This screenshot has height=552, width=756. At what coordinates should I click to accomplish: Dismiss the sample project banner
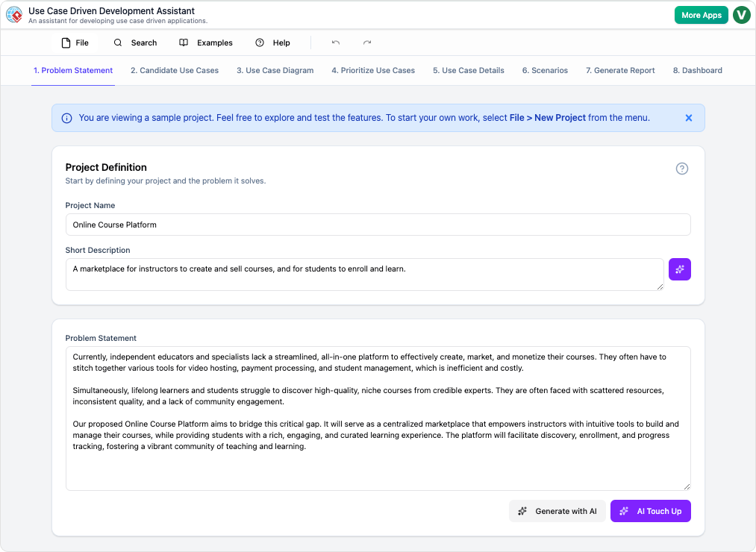[688, 117]
